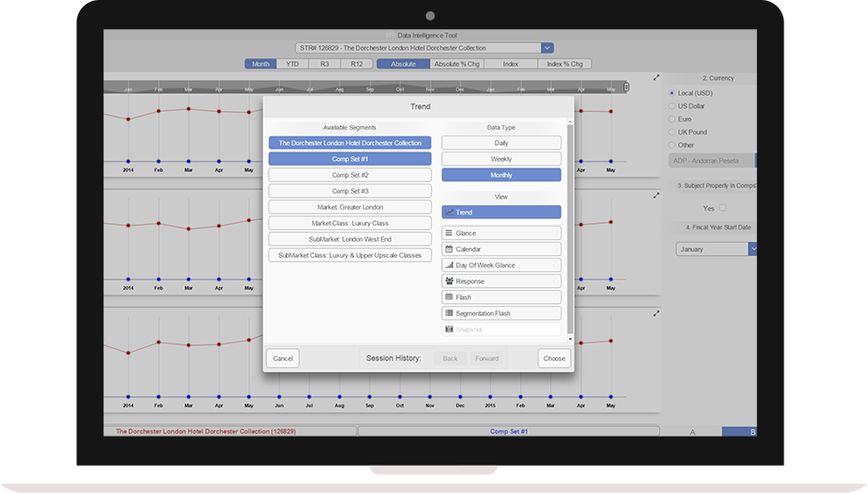Switch to panel tab A
Viewport: 868px width, 493px height.
(x=692, y=432)
